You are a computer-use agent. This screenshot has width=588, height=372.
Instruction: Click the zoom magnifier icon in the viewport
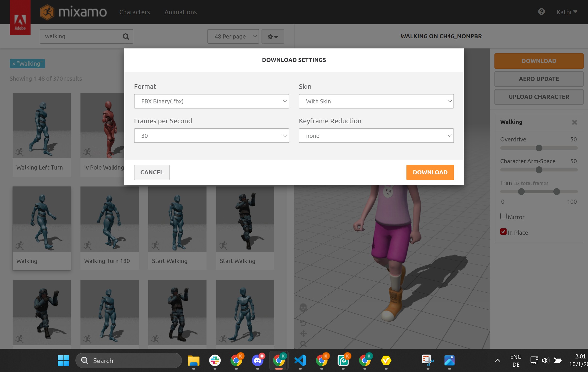pyautogui.click(x=303, y=344)
